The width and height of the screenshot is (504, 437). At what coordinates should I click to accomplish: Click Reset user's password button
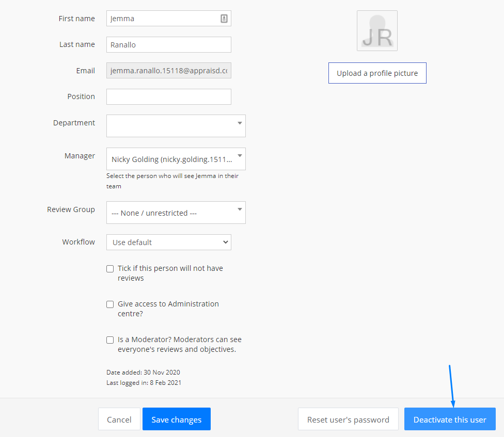(x=348, y=419)
